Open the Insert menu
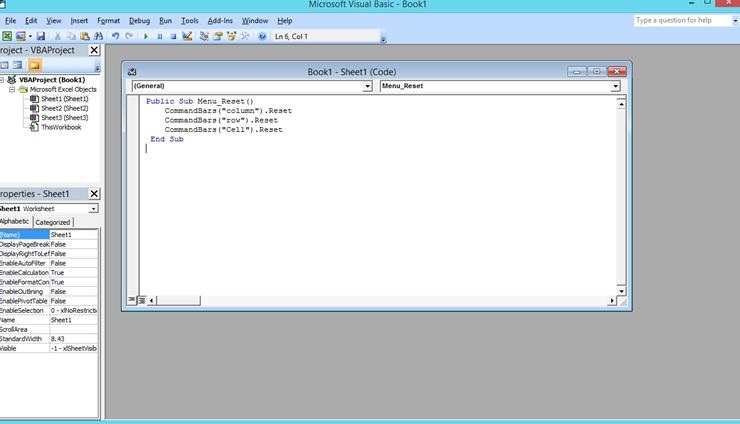The width and height of the screenshot is (740, 424). point(79,21)
